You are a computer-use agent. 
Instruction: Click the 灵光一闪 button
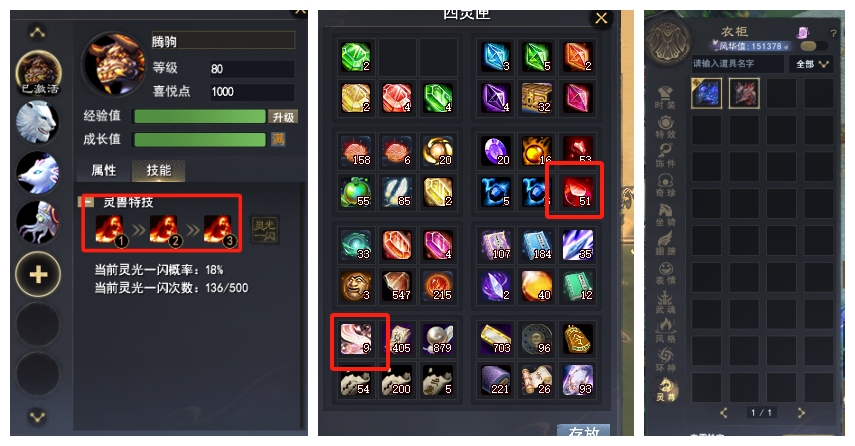click(265, 230)
